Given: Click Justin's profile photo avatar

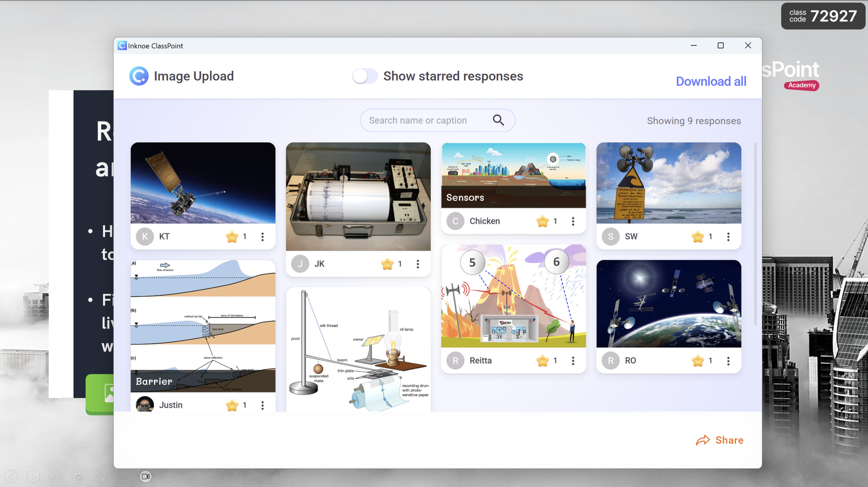Looking at the screenshot, I should [145, 405].
